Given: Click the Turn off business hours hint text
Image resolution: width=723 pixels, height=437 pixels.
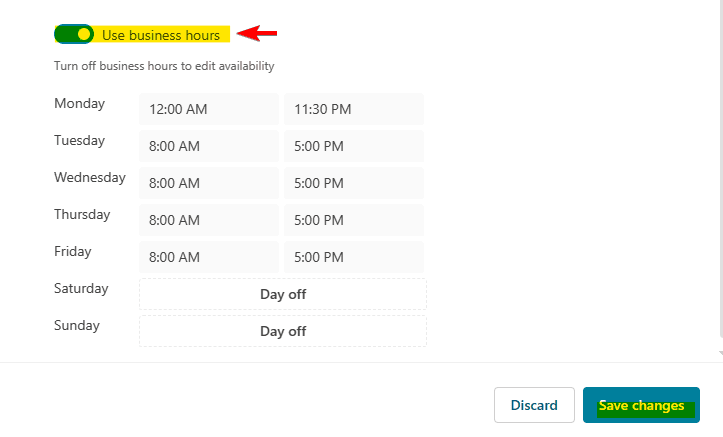Looking at the screenshot, I should tap(164, 66).
